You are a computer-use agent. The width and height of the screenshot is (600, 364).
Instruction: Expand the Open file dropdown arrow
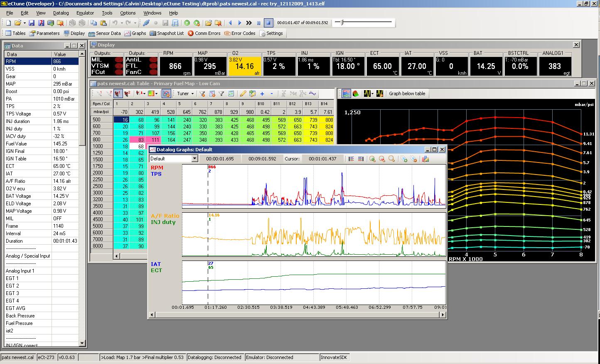(x=24, y=23)
